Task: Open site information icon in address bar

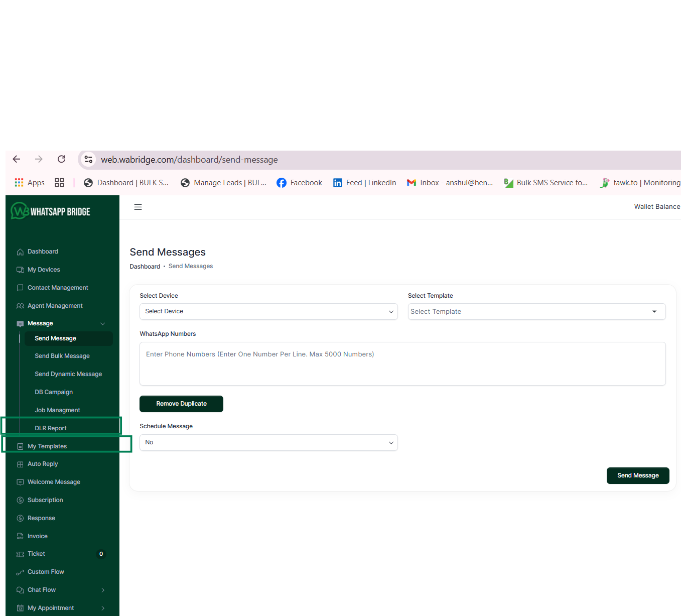Action: pos(88,159)
